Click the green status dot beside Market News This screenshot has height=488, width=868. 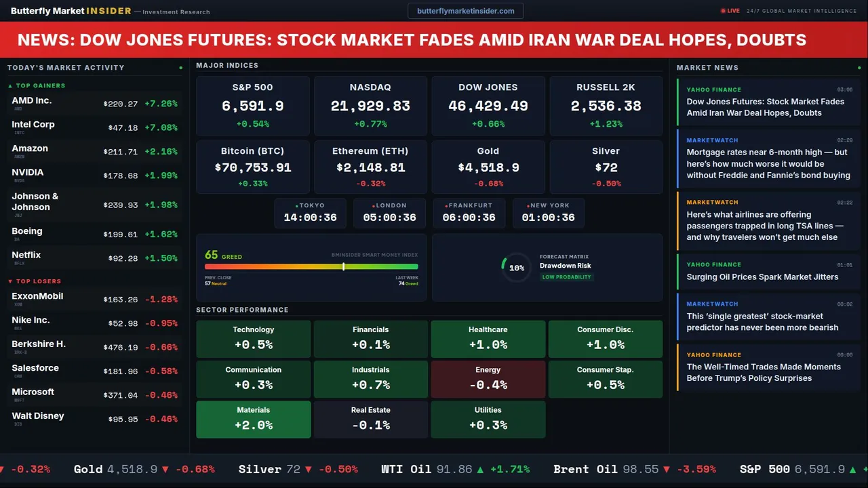point(859,68)
